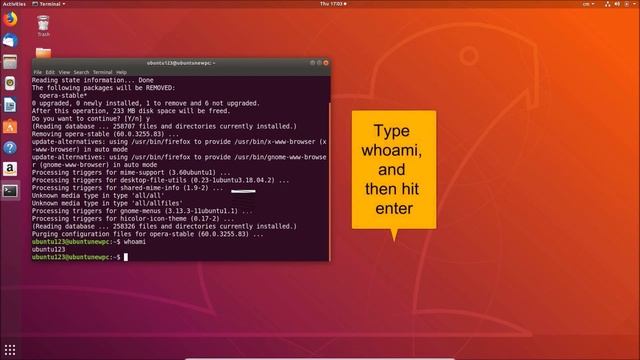The height and width of the screenshot is (360, 640).
Task: Open Firefox from the dock
Action: pyautogui.click(x=10, y=19)
